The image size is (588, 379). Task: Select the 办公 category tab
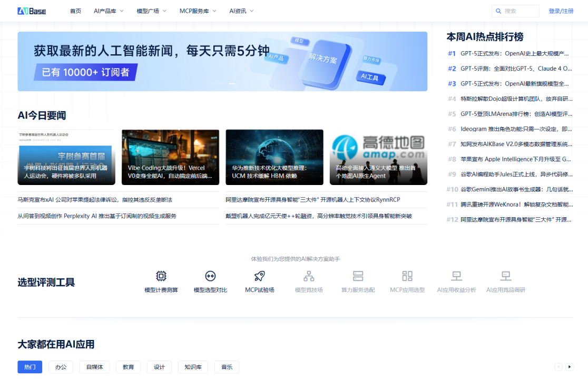tap(61, 367)
